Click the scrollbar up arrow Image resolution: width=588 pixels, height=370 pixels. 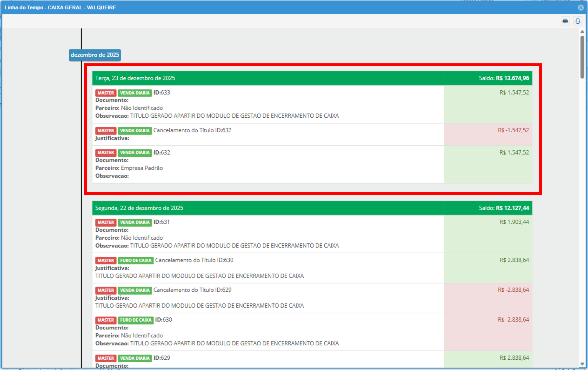pos(582,32)
